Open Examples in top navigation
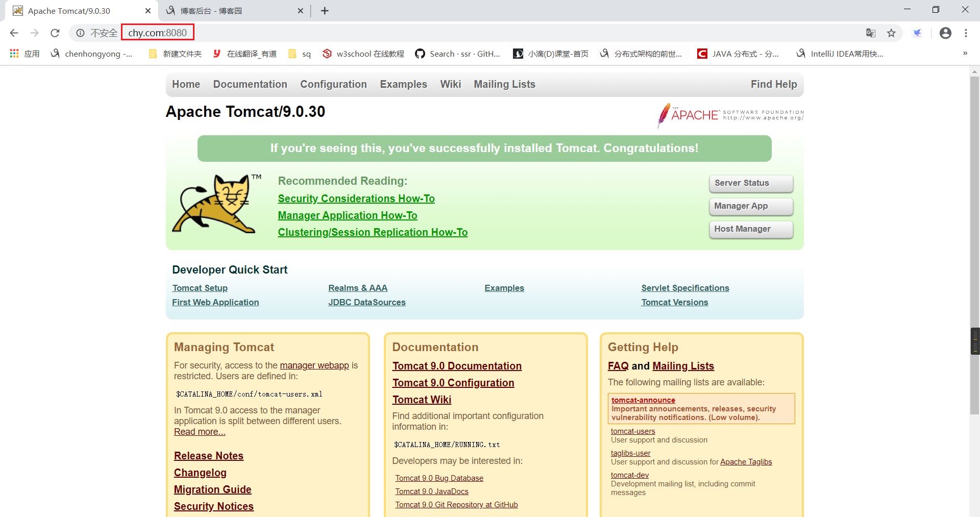Screen dimensions: 980x517 point(403,84)
